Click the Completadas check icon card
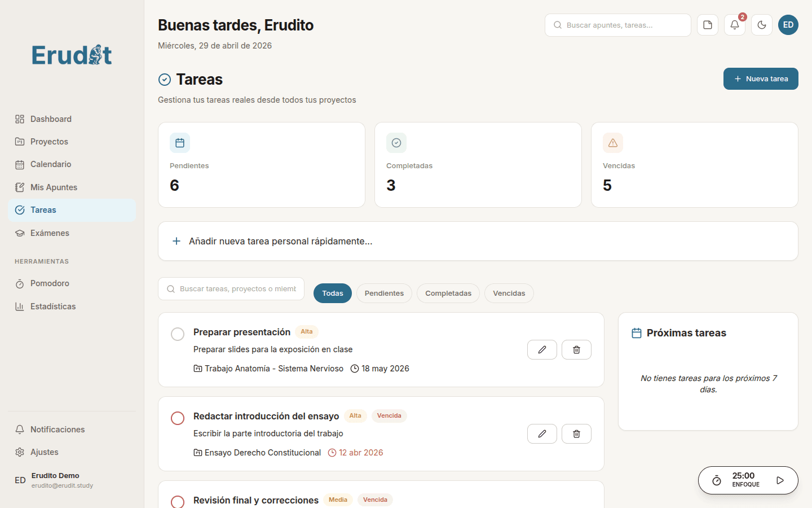The image size is (812, 508). pos(396,143)
